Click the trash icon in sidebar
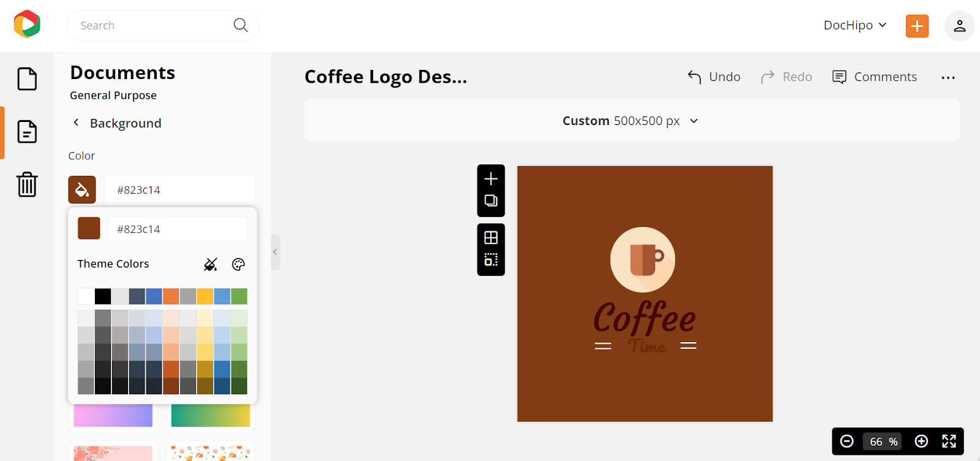This screenshot has width=980, height=461. point(27,184)
